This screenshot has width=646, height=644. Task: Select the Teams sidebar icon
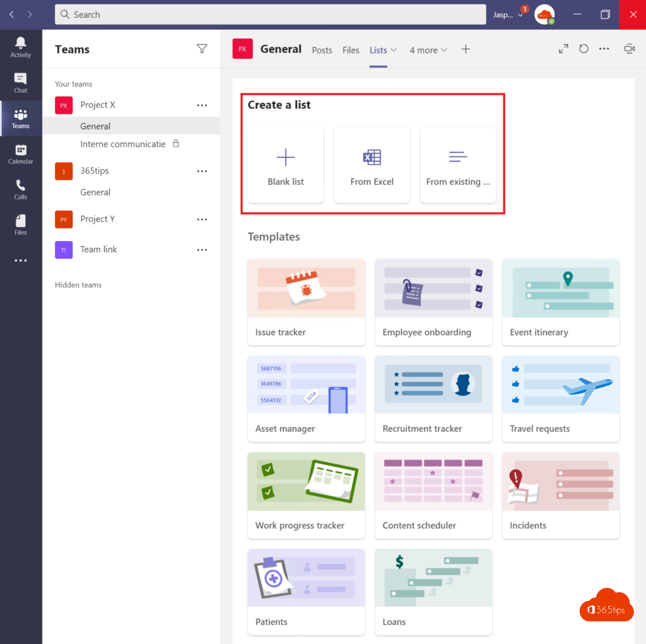[21, 119]
